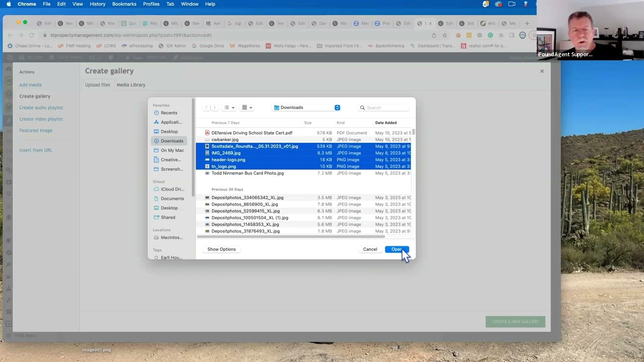Select Applications in the Favorites sidebar

click(169, 122)
